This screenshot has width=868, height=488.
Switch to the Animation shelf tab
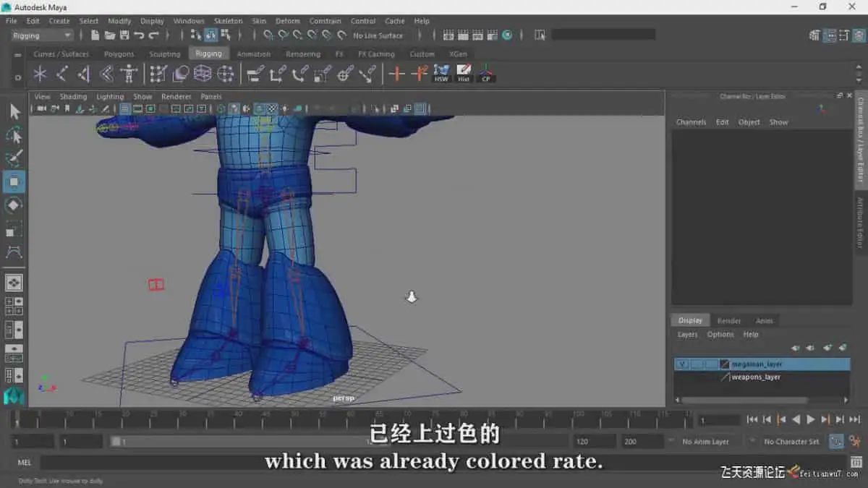pos(254,54)
